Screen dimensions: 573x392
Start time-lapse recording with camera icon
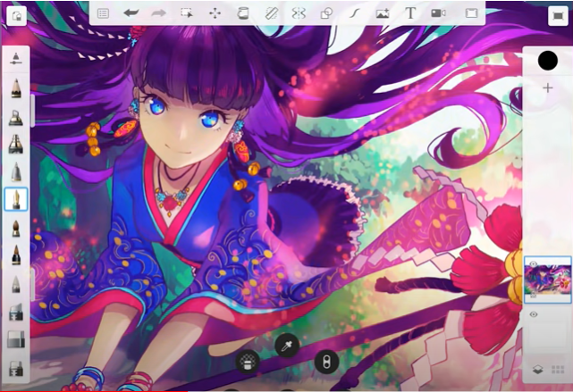point(438,13)
